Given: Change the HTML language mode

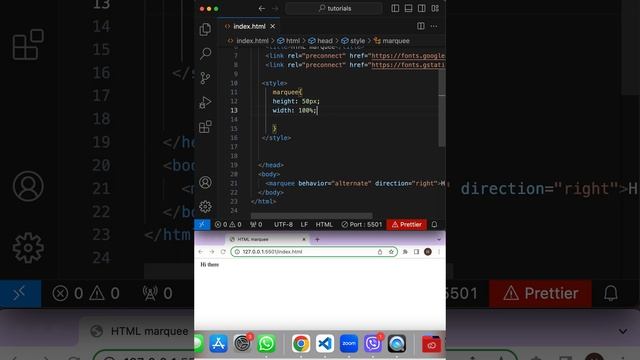Looking at the screenshot, I should click(x=324, y=224).
